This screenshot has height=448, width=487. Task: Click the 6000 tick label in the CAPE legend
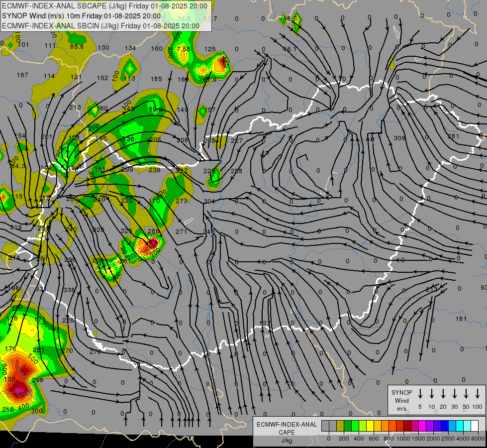click(479, 439)
